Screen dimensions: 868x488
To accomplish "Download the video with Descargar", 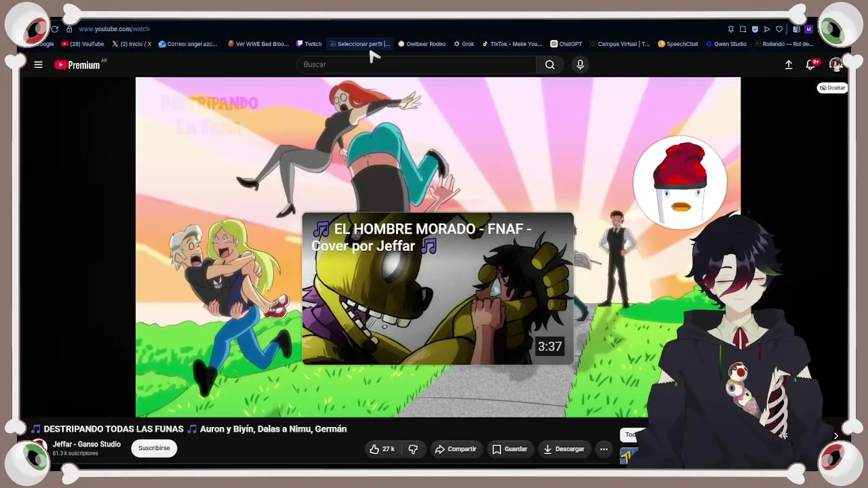I will coord(564,449).
